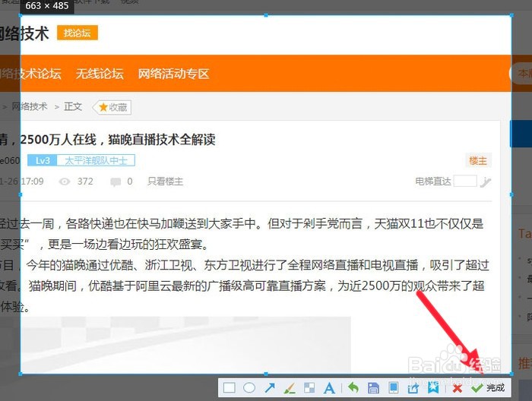The height and width of the screenshot is (401, 532).
Task: Click the 网络技术 breadcrumb link
Action: (30, 106)
